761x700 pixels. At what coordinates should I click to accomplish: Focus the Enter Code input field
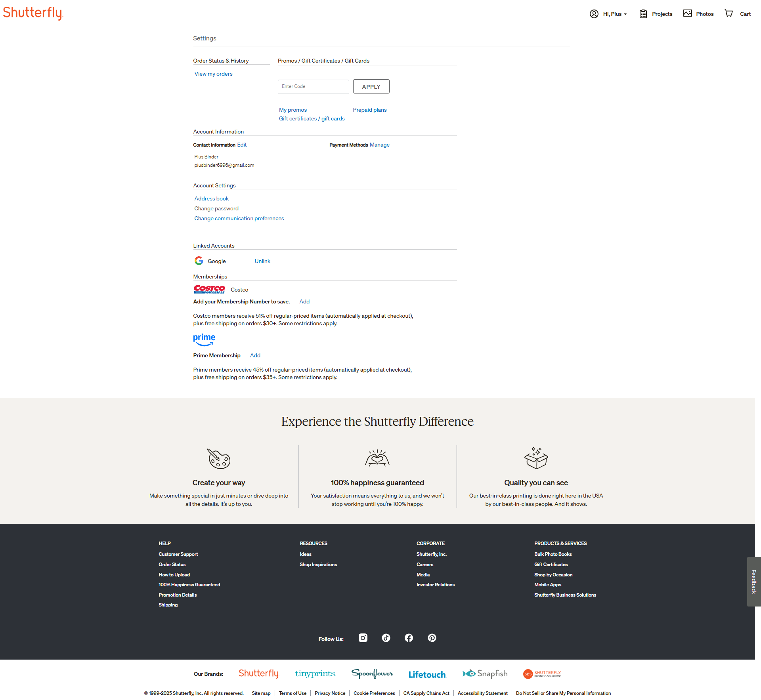[313, 86]
